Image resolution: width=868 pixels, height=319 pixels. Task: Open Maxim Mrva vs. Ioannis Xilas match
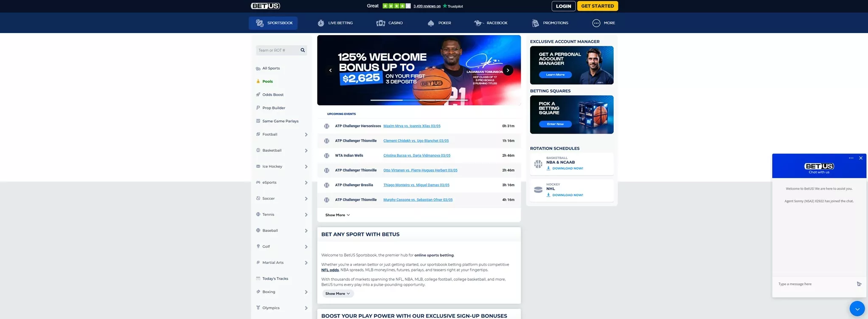pyautogui.click(x=412, y=126)
